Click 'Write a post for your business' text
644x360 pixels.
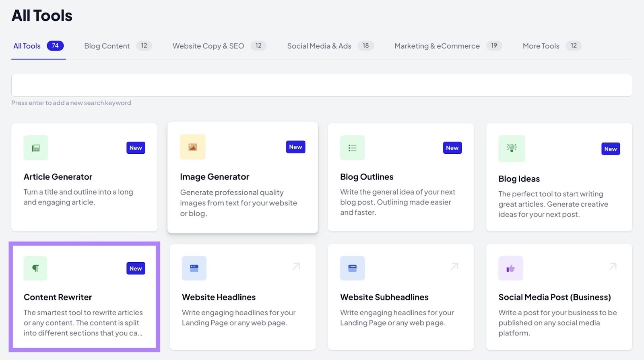pyautogui.click(x=557, y=323)
